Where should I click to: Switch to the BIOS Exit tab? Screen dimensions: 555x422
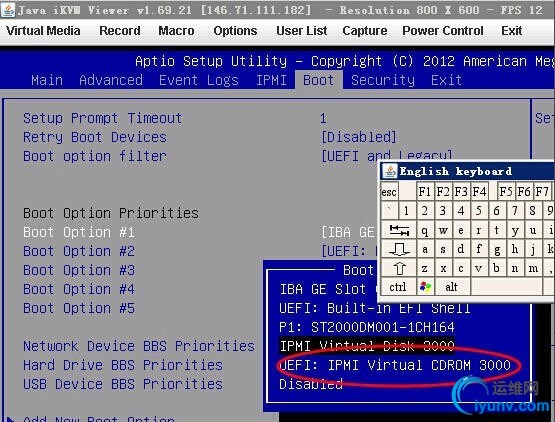[x=446, y=80]
